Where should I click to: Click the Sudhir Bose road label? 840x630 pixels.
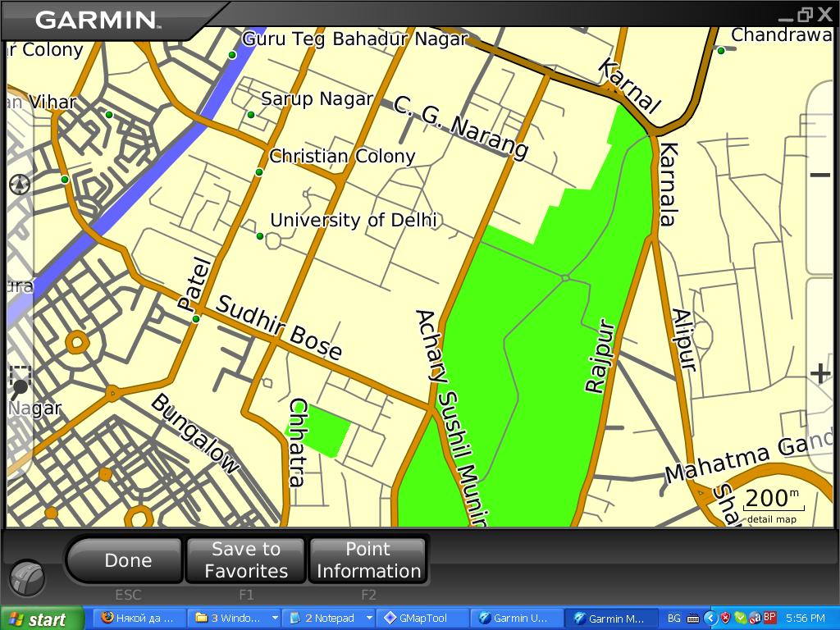click(279, 327)
